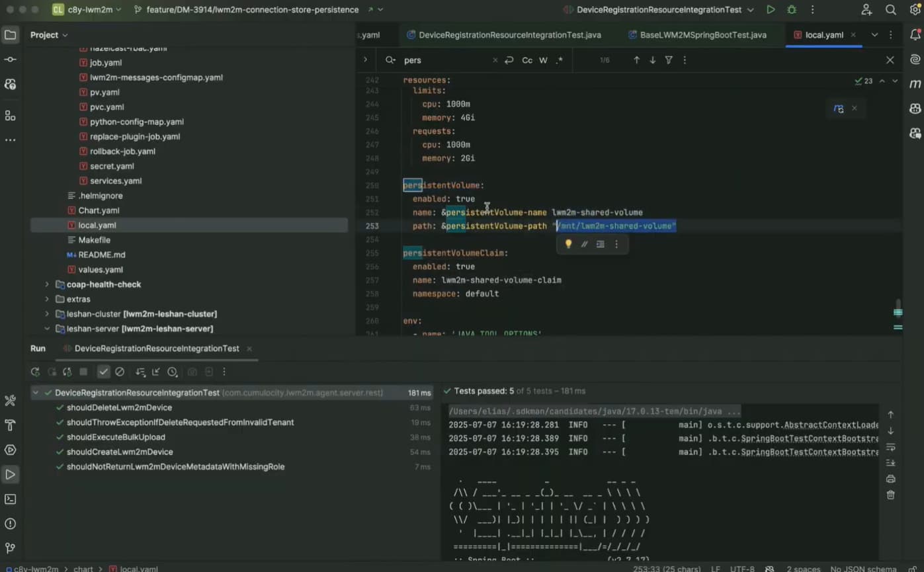Select DeviceRegistrationResourceIntegrationTest Run tab

coord(157,348)
